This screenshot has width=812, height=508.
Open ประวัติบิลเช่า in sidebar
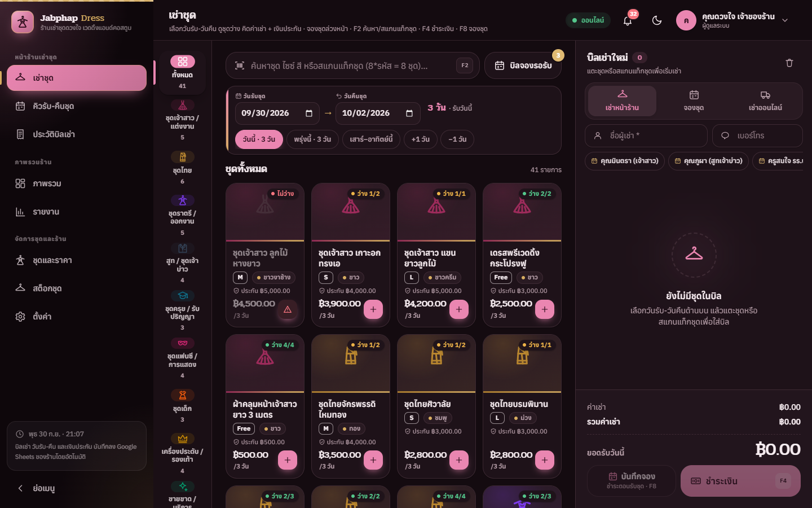(77, 134)
